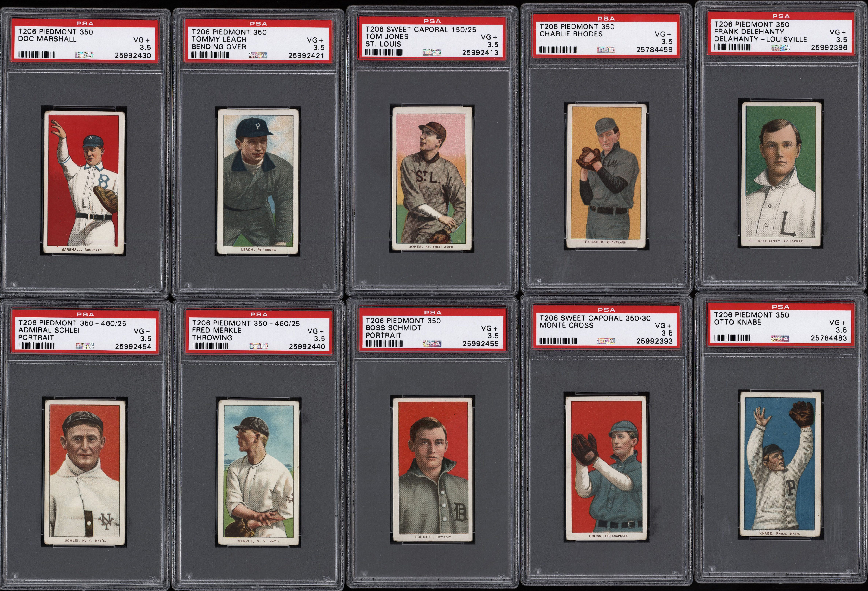Click 'ADMIRAL SCHLEI' label text
This screenshot has width=868, height=591.
(x=49, y=330)
